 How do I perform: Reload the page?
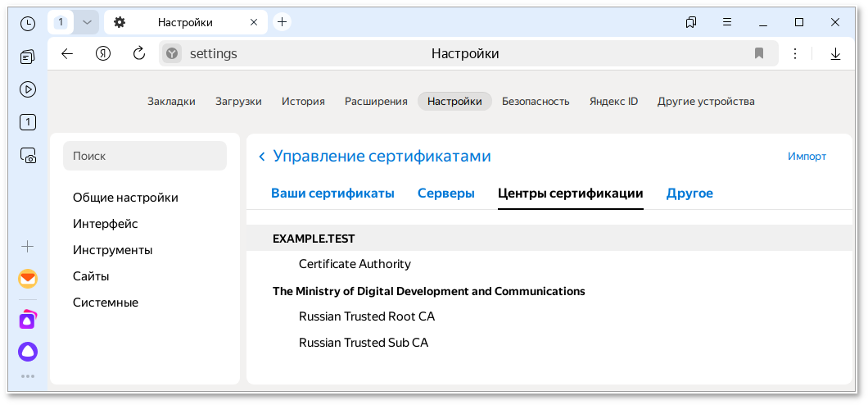tap(139, 53)
